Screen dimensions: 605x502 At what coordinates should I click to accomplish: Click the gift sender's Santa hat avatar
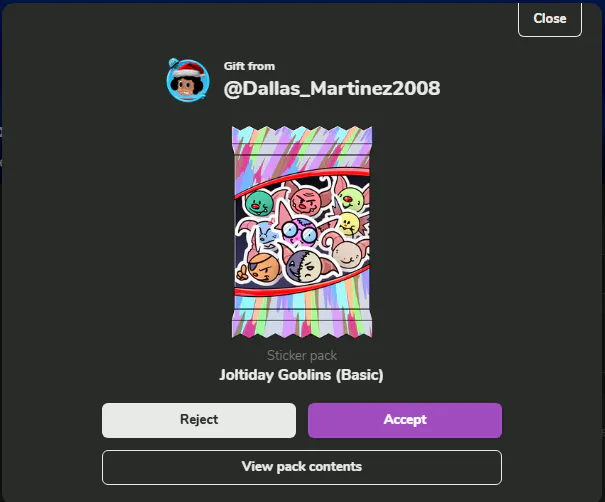point(188,80)
